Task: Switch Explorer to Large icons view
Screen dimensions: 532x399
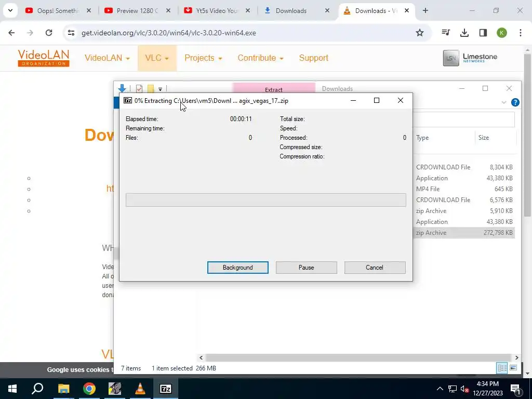Action: [x=513, y=368]
